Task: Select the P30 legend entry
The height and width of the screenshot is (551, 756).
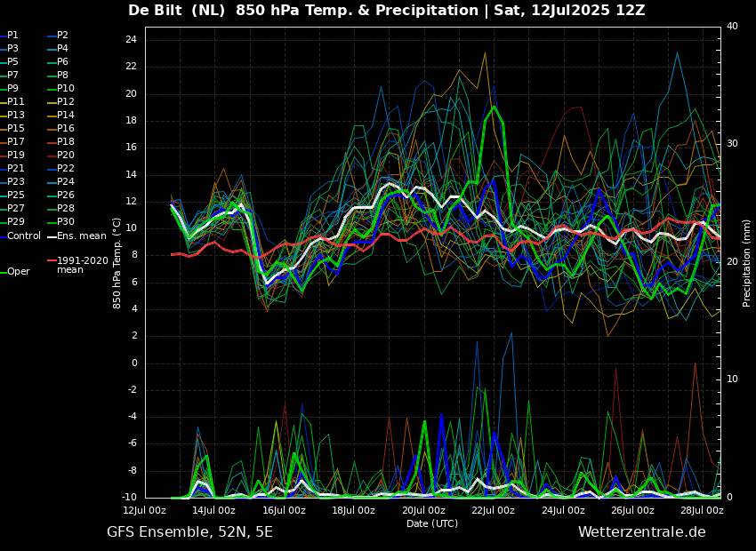Action: 65,222
